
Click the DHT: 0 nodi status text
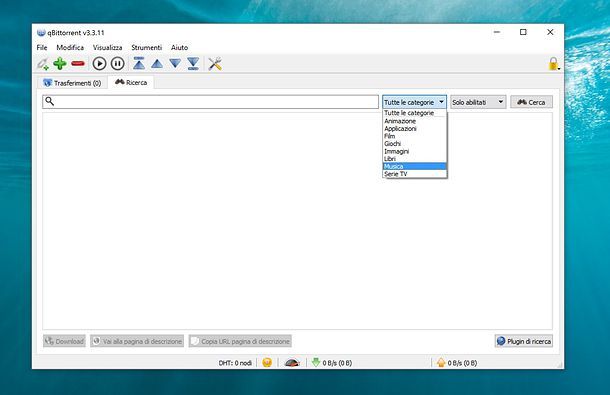coord(235,363)
